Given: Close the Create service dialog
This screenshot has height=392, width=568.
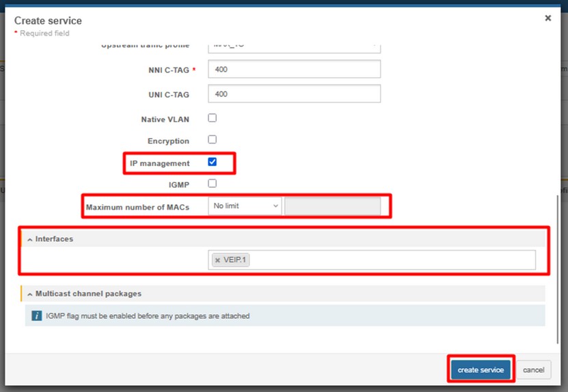Looking at the screenshot, I should tap(547, 18).
